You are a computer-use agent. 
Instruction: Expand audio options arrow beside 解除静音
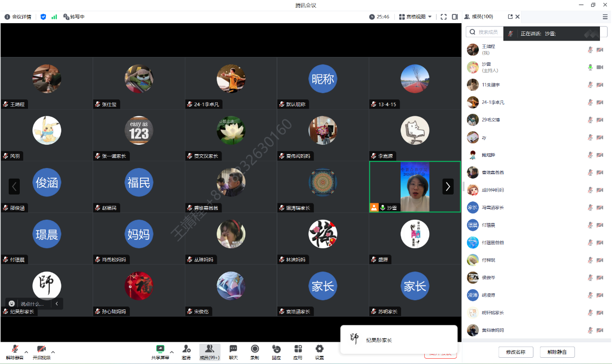(x=27, y=351)
